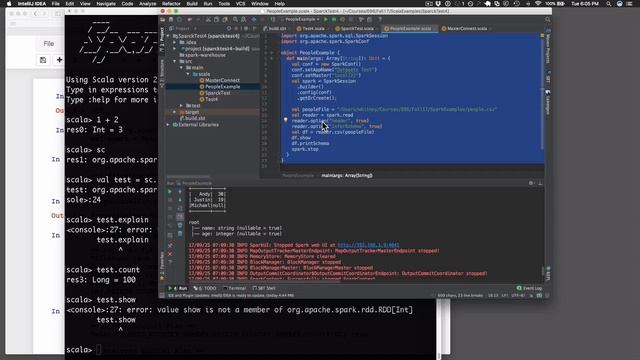
Task: Open File menu in background notebook window
Action: pyautogui.click(x=49, y=44)
